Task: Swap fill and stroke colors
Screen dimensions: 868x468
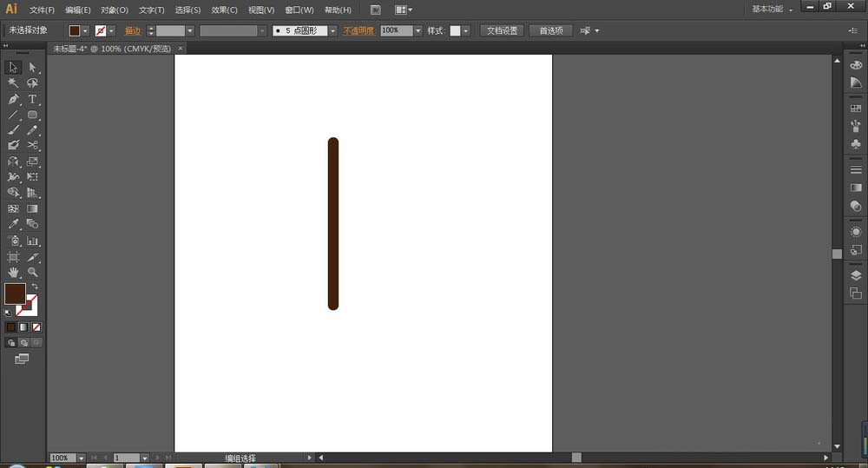Action: tap(36, 287)
